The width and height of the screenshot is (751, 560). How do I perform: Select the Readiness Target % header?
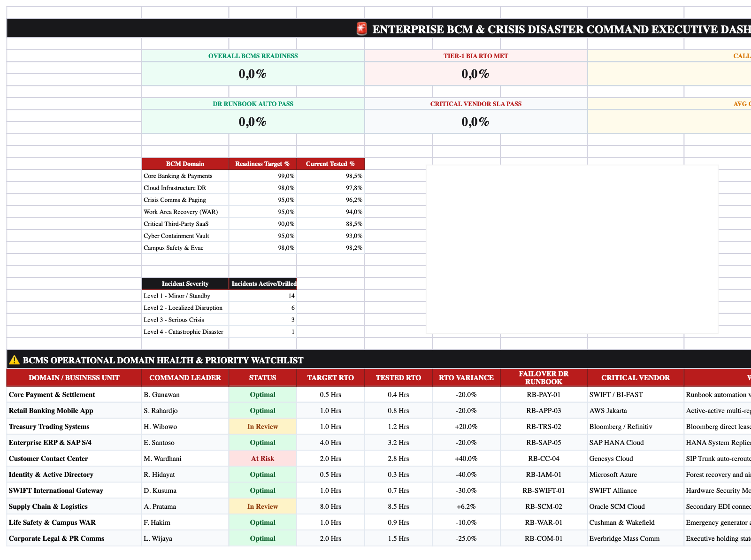(262, 164)
